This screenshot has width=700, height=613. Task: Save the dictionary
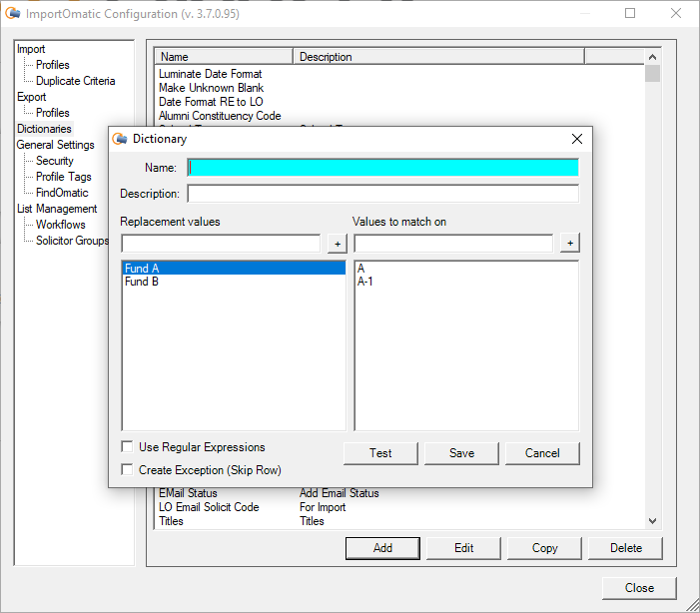[461, 453]
